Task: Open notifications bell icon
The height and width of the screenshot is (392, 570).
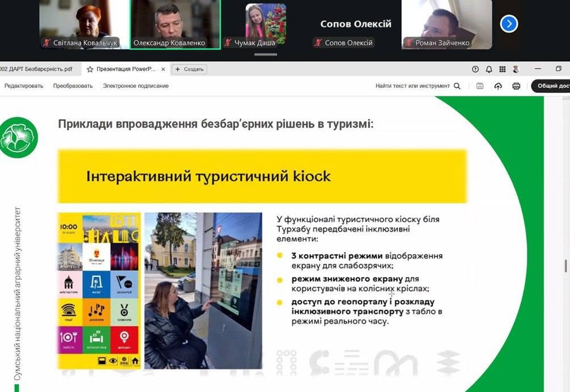Action: [x=489, y=69]
